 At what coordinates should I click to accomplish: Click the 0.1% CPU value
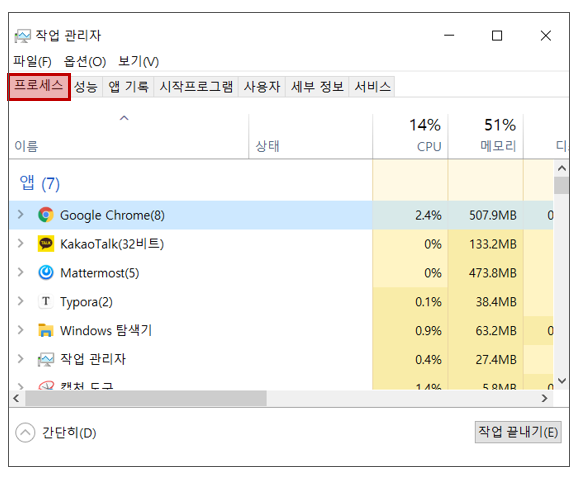point(428,302)
